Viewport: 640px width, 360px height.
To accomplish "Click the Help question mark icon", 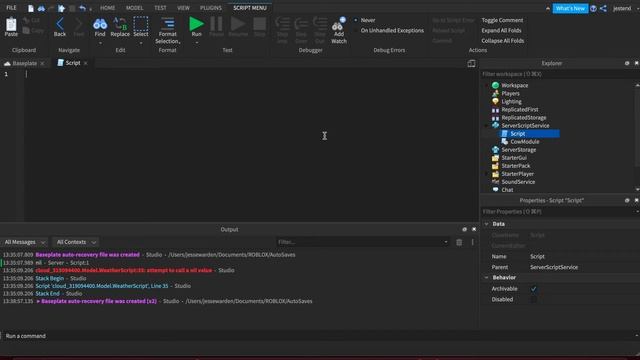I will (593, 8).
